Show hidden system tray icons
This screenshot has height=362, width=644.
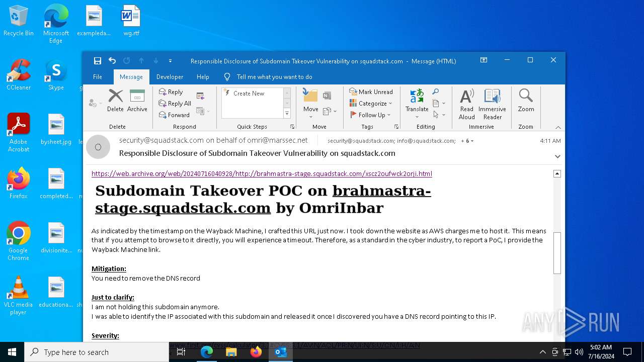[x=542, y=352]
